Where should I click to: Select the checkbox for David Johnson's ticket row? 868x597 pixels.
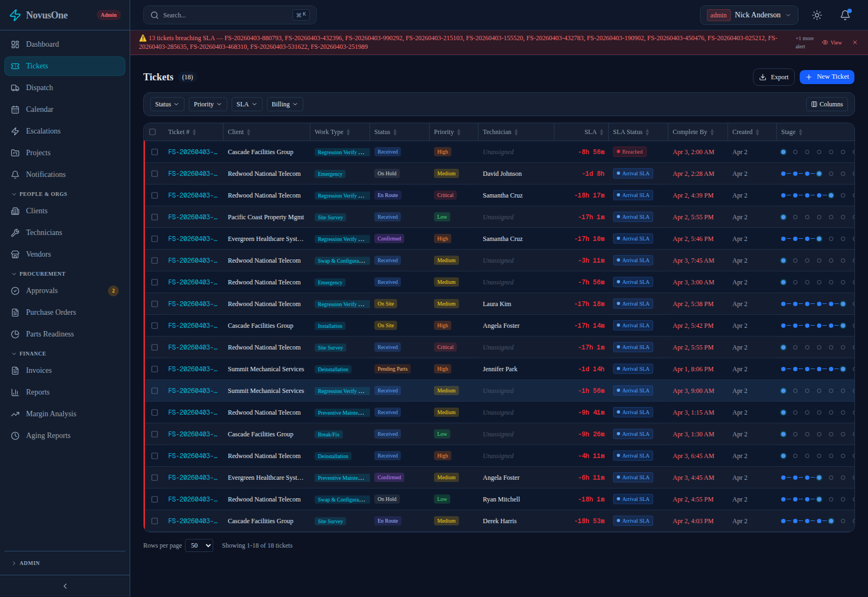click(155, 174)
